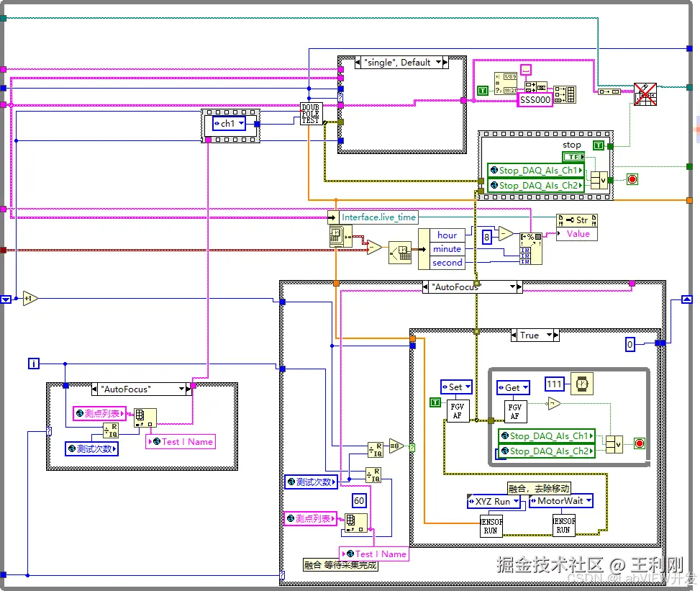The image size is (700, 591).
Task: Click the SENSOR RUN subVI under XYZ Run
Action: pyautogui.click(x=491, y=525)
